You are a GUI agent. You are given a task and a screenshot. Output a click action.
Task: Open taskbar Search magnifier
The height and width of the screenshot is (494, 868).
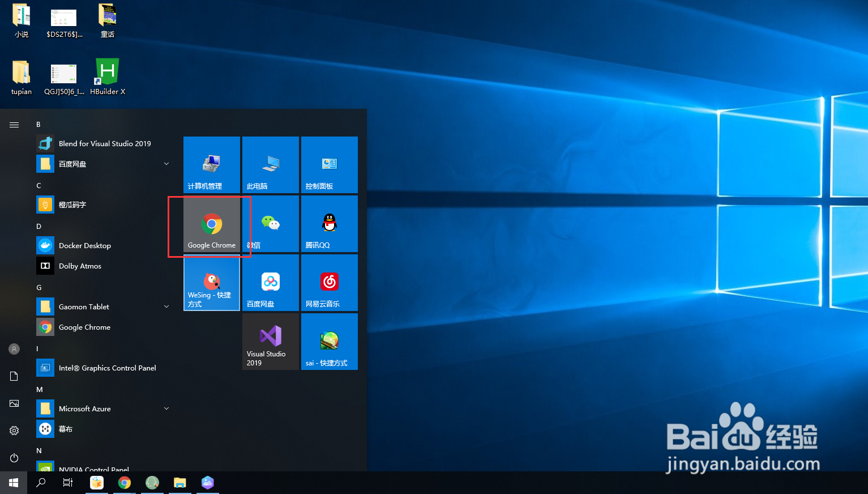tap(41, 483)
